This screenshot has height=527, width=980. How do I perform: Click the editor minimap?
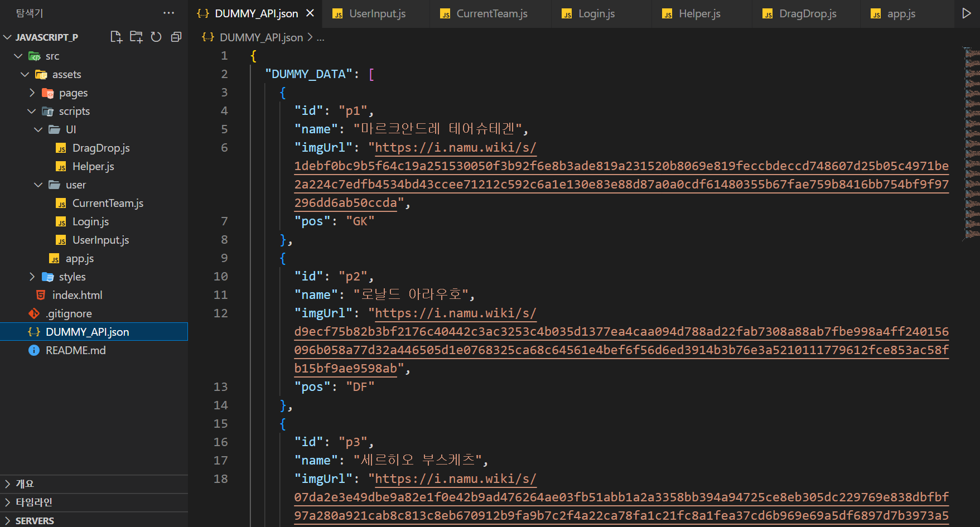(x=972, y=145)
